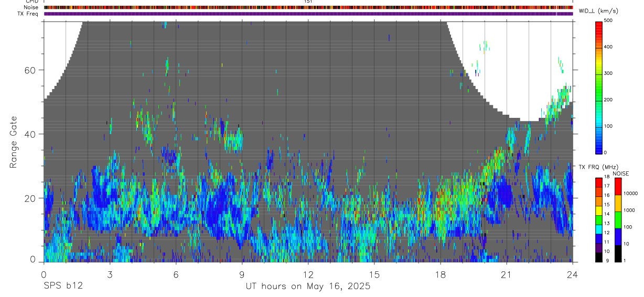This screenshot has width=644, height=297.
Task: Click the 500 label on WID colorbar
Action: pos(608,20)
